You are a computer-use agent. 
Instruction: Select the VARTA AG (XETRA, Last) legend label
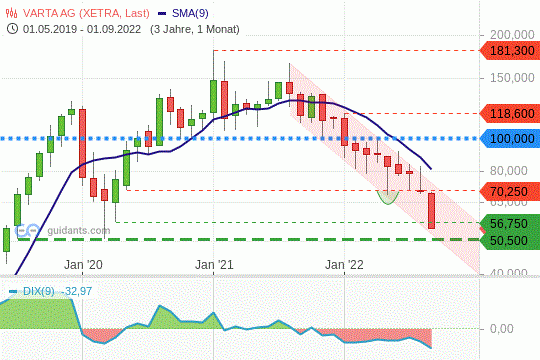[86, 13]
